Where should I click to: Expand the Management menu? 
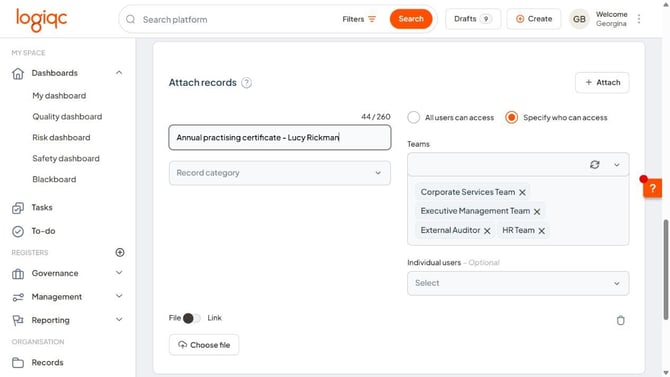(x=119, y=296)
